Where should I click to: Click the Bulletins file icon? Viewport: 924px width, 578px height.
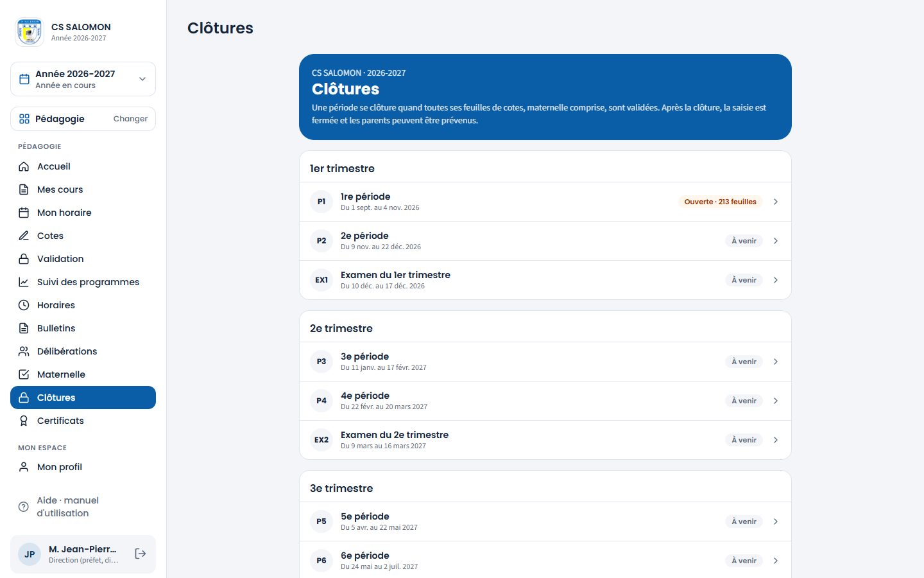24,328
